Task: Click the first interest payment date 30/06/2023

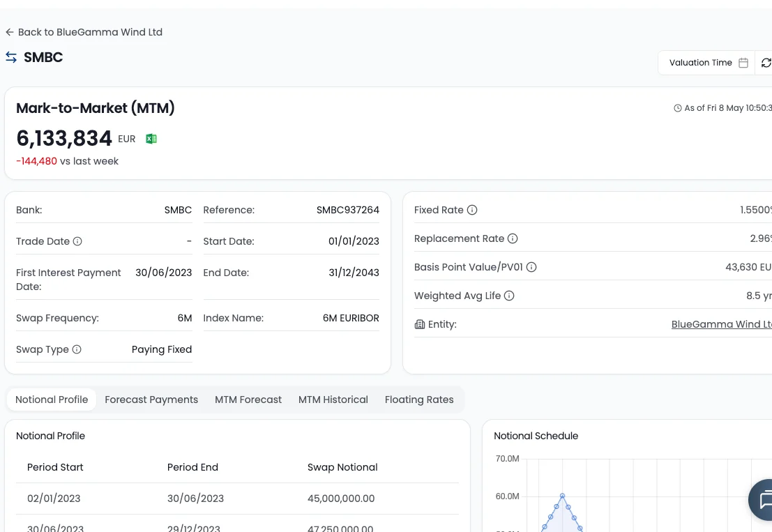Action: pyautogui.click(x=163, y=273)
